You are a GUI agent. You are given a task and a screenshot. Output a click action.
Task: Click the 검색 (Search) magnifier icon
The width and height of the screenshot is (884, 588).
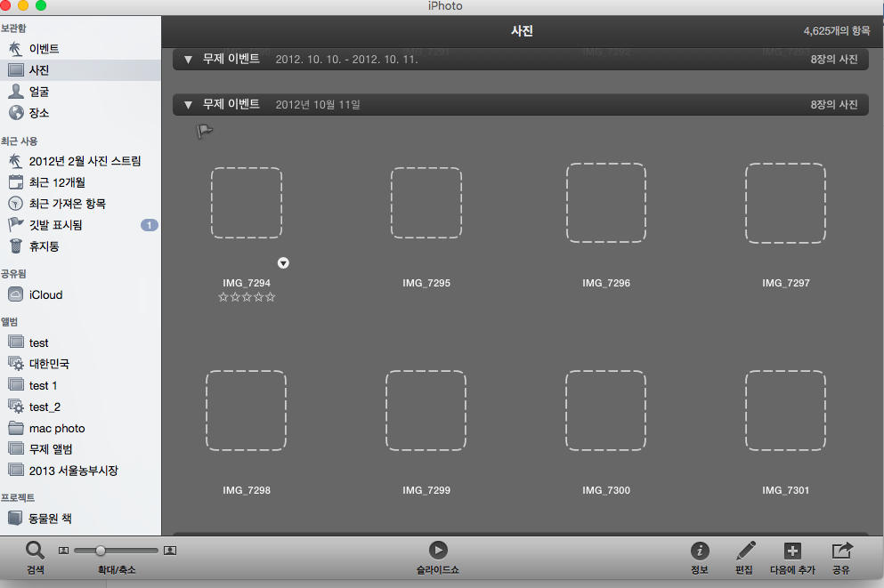tap(35, 551)
